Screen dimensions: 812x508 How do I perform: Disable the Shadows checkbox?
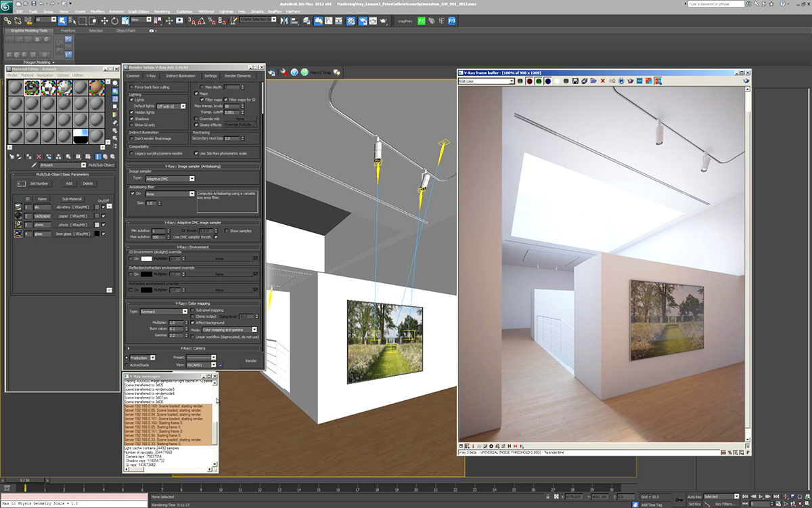click(x=132, y=119)
